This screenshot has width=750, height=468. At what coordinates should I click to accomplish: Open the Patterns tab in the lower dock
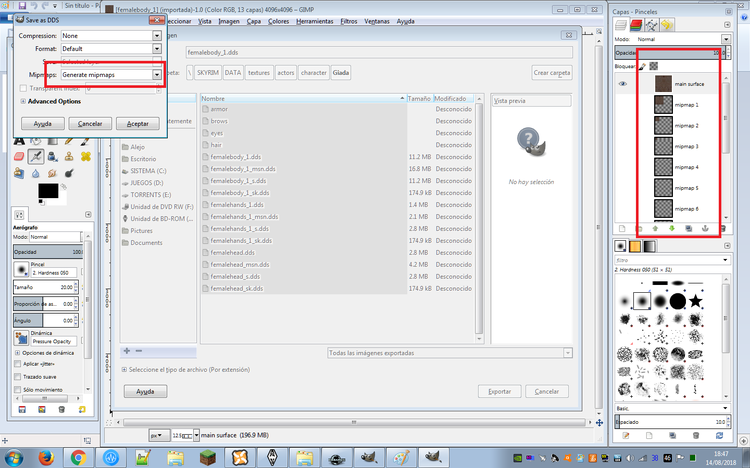pyautogui.click(x=635, y=246)
